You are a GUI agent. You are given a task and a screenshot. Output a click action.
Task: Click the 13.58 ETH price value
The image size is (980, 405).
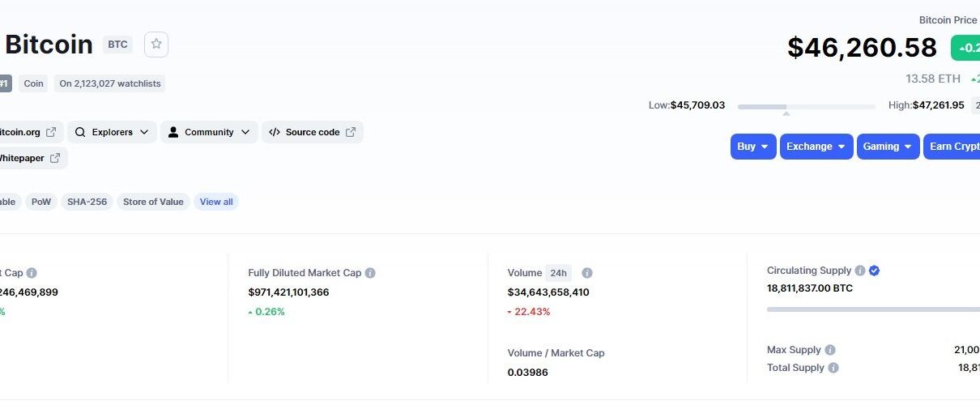click(933, 79)
